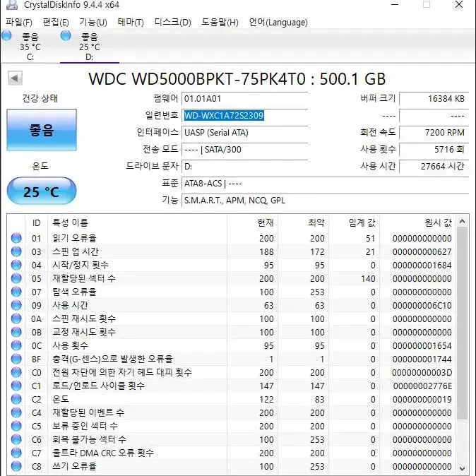Click the drive letter field D:
The image size is (476, 476).
click(244, 167)
